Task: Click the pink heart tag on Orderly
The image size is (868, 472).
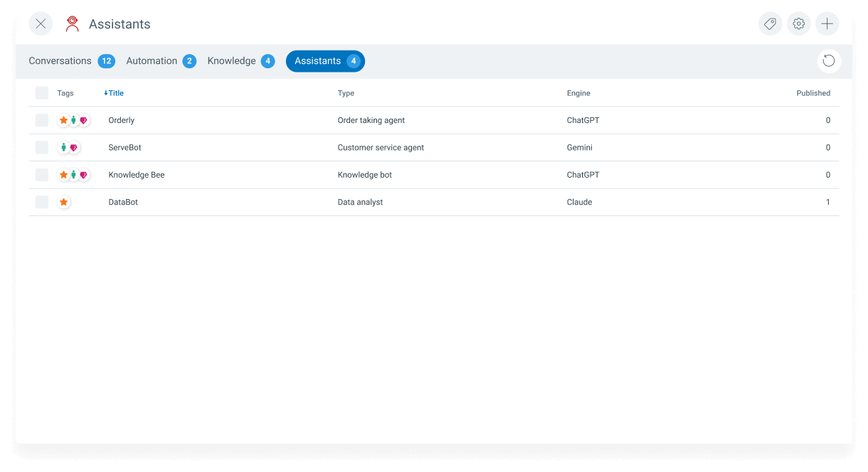Action: point(83,120)
